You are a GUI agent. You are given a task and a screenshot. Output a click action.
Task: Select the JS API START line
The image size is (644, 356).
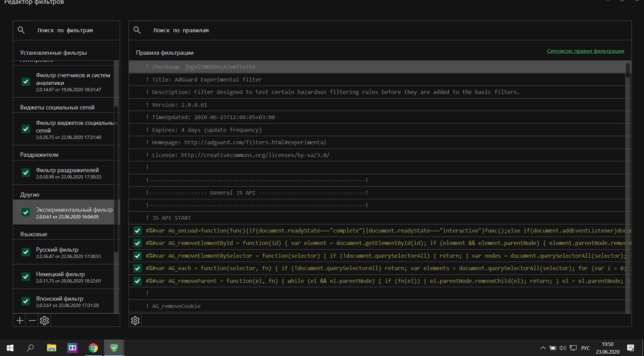point(377,218)
